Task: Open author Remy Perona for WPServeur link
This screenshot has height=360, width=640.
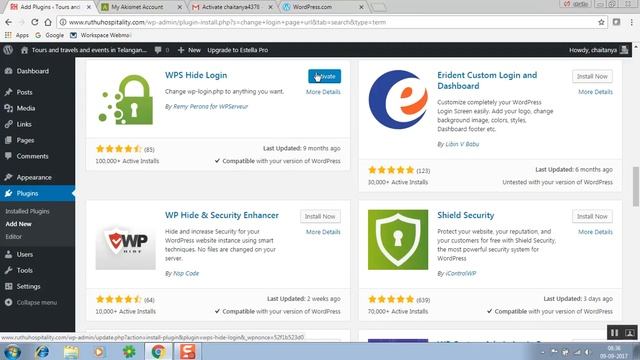Action: pos(210,106)
